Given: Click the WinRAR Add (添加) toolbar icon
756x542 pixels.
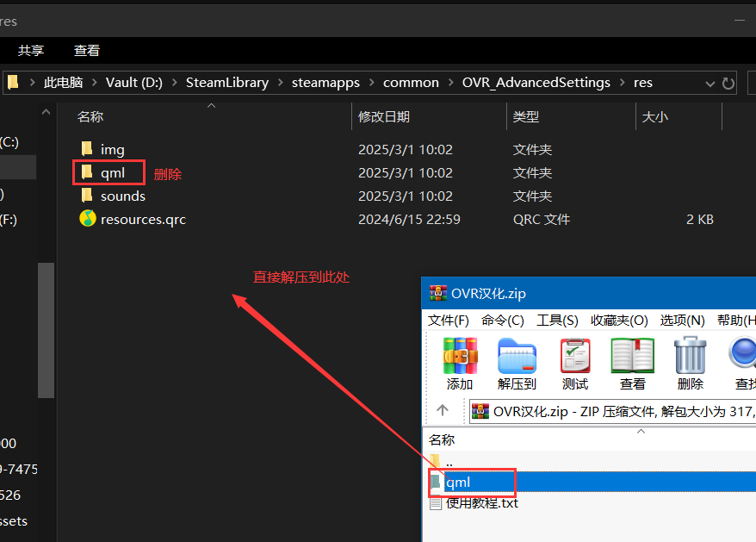Looking at the screenshot, I should [x=460, y=364].
